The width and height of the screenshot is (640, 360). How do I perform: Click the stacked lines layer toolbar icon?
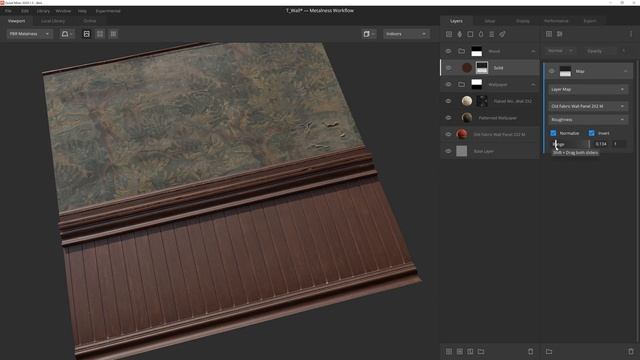491,34
